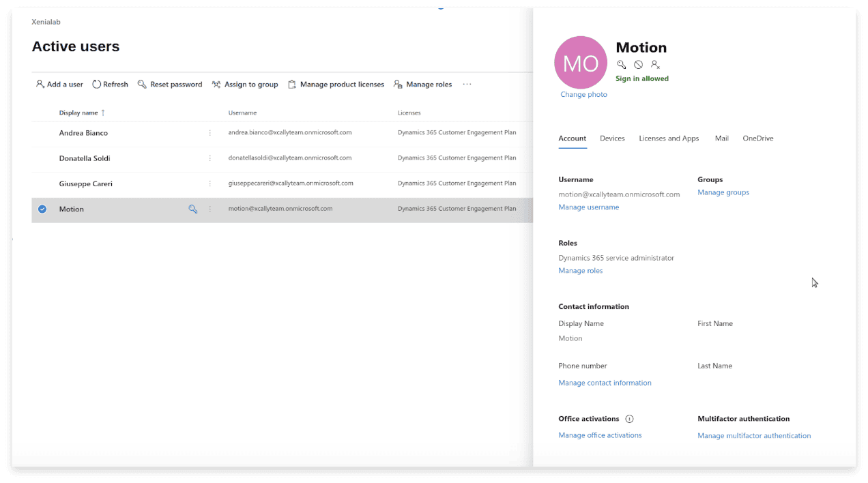
Task: Refresh the active users list
Action: (111, 85)
